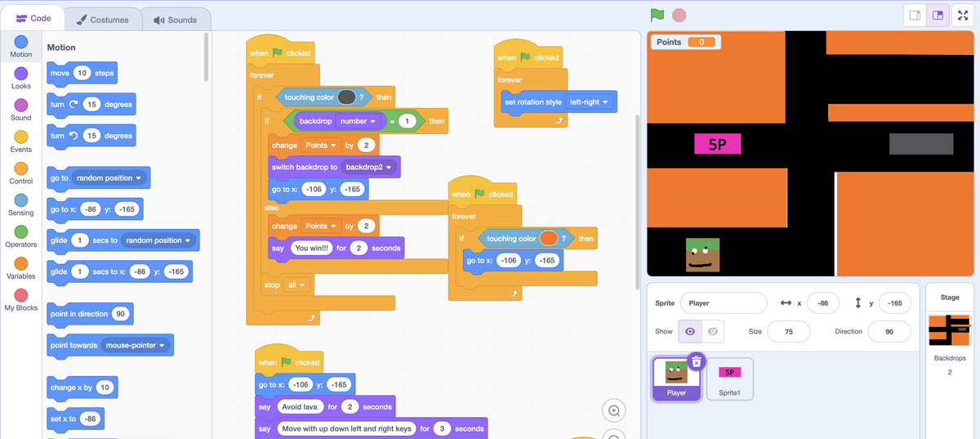This screenshot has width=980, height=439.
Task: Click the sprite Size input field
Action: (787, 331)
